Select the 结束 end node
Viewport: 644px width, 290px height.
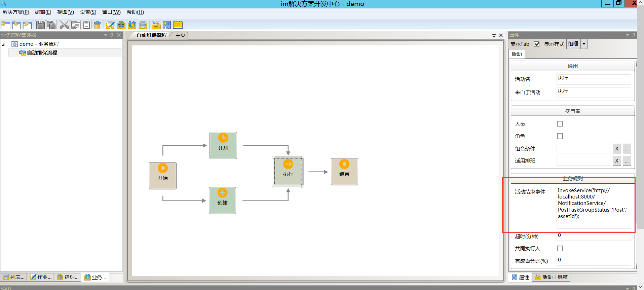(x=344, y=172)
